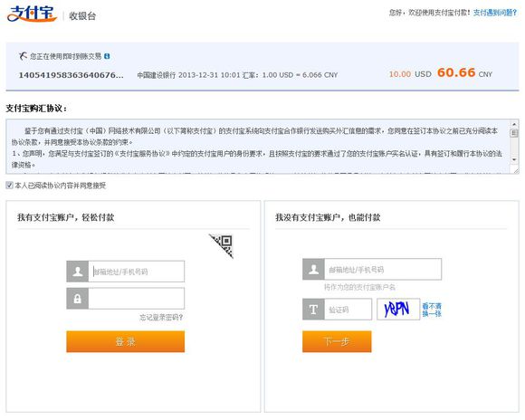
Task: Click 忘记登录密码? link
Action: (x=161, y=317)
